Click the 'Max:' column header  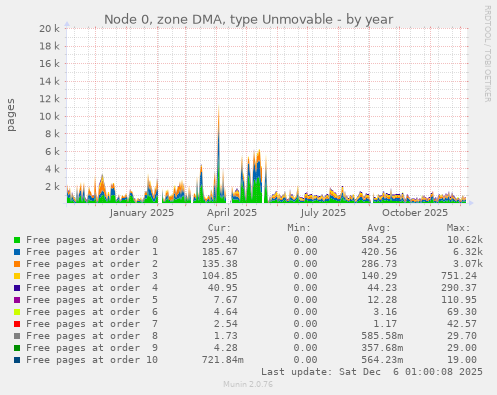pyautogui.click(x=458, y=228)
